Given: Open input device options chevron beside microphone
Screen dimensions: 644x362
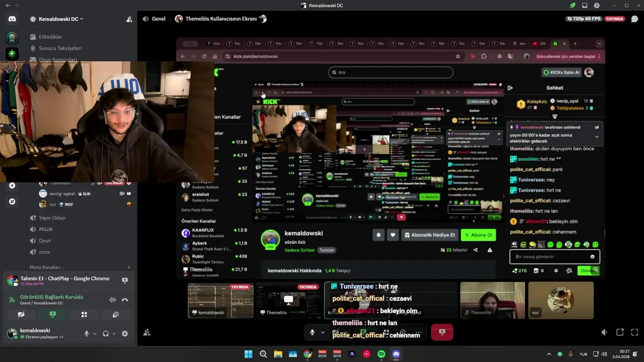Looking at the screenshot, I should tap(95, 333).
